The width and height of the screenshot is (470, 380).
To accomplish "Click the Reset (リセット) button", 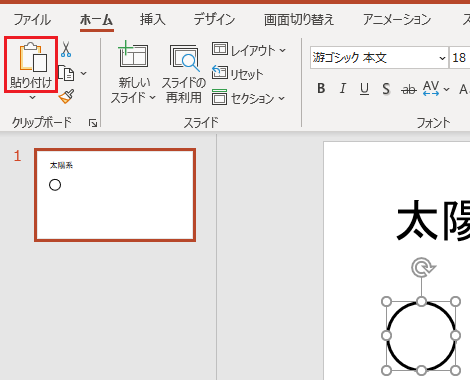I will pyautogui.click(x=237, y=74).
